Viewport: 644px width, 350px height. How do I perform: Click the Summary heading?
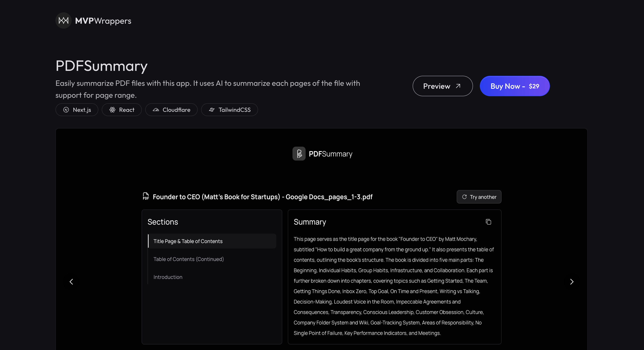[x=310, y=222]
